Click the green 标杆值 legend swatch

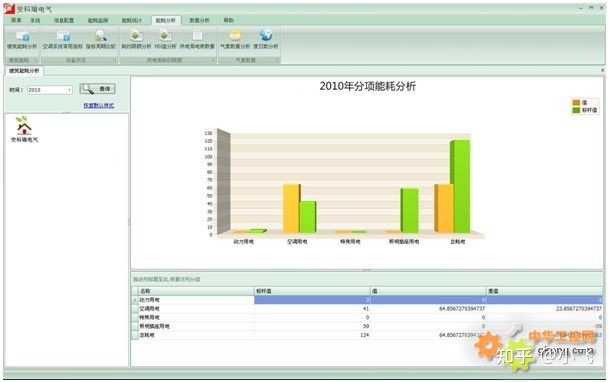point(576,110)
